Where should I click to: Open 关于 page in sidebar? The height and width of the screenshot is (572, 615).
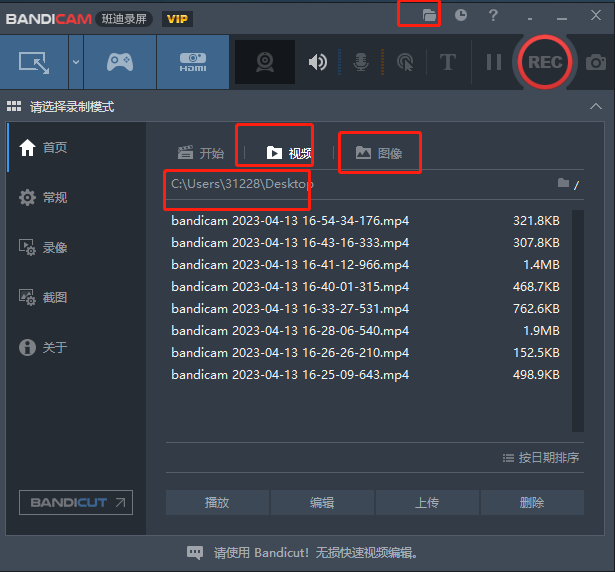(43, 347)
